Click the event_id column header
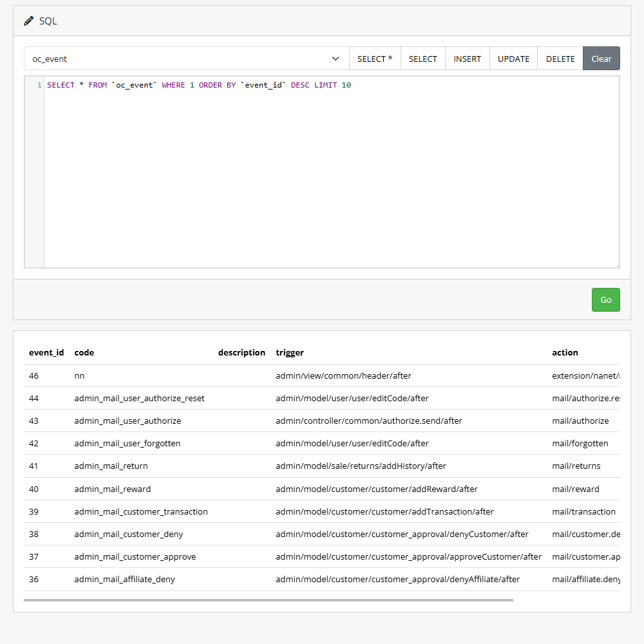The width and height of the screenshot is (644, 644). pos(46,352)
